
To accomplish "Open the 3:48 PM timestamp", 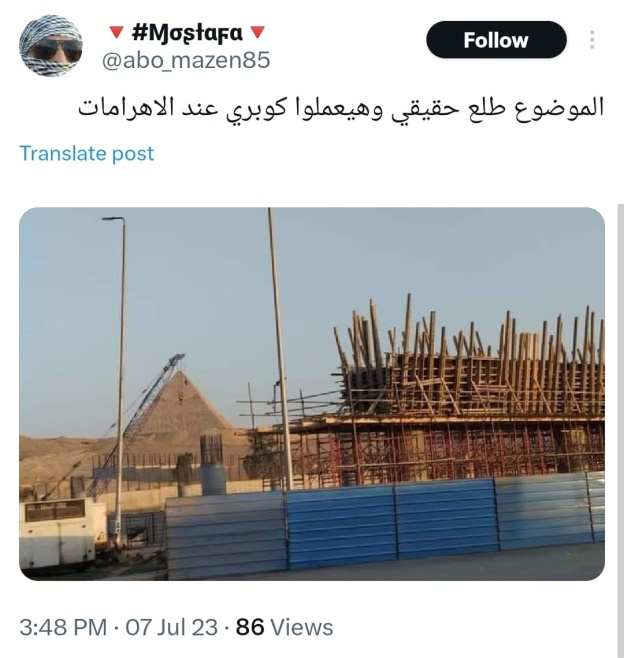I will point(63,628).
